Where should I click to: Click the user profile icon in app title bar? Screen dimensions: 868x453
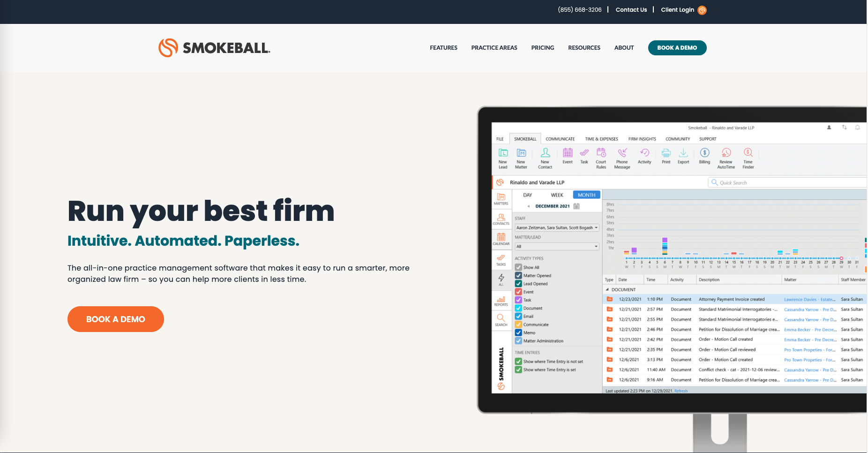(829, 128)
